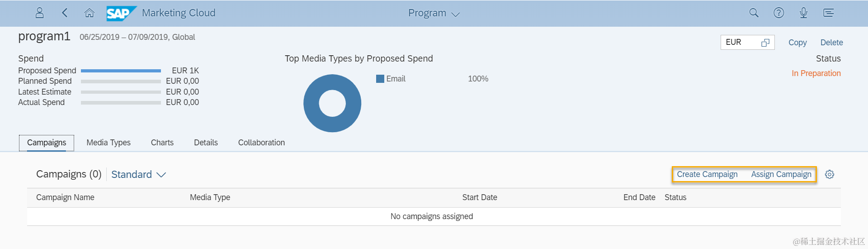Switch to the Media Types tab
The height and width of the screenshot is (249, 868).
(108, 143)
